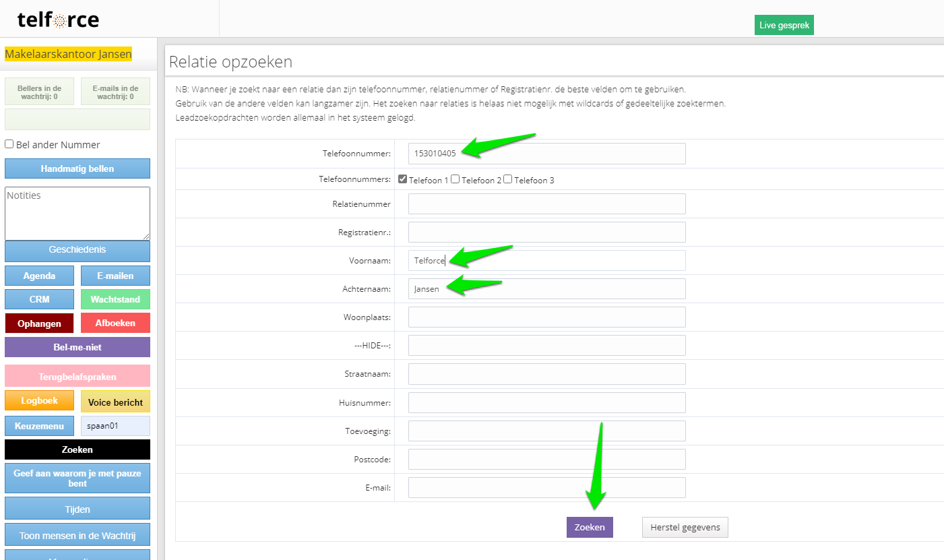Click Herstel gegevens to reset form
Screen dimensions: 944x560
point(685,527)
